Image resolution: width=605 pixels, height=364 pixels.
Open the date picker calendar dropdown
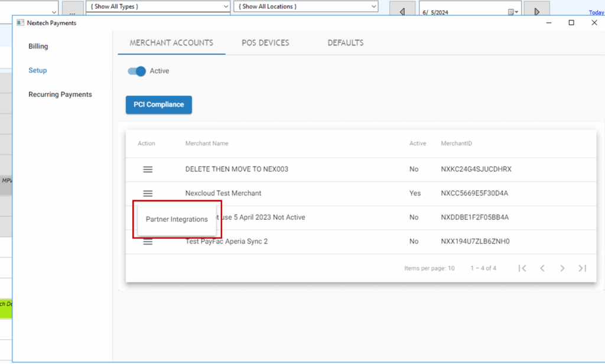[x=513, y=12]
